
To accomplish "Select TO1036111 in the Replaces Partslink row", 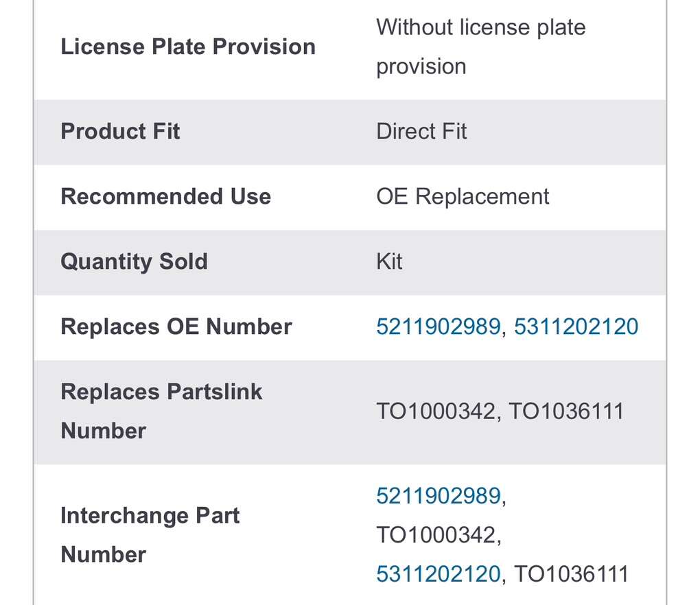I will (x=566, y=412).
